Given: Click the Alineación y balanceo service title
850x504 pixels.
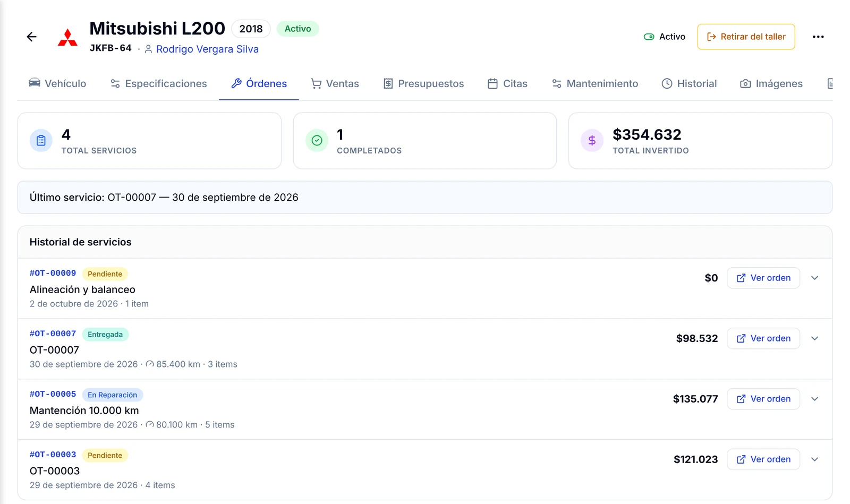Looking at the screenshot, I should click(x=82, y=290).
